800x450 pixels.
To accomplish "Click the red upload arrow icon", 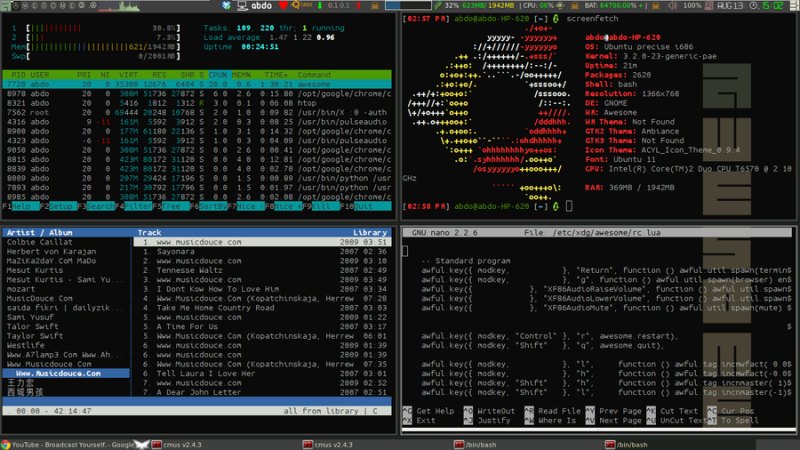I will [358, 6].
